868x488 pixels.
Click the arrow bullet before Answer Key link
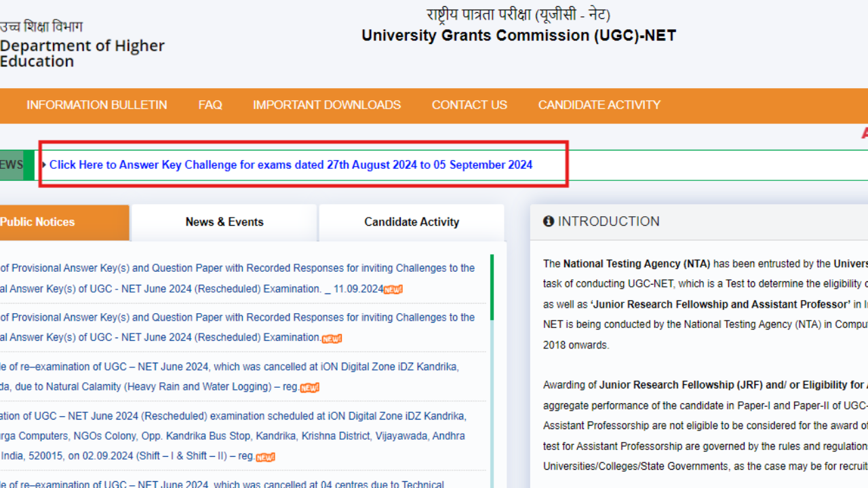click(x=44, y=165)
